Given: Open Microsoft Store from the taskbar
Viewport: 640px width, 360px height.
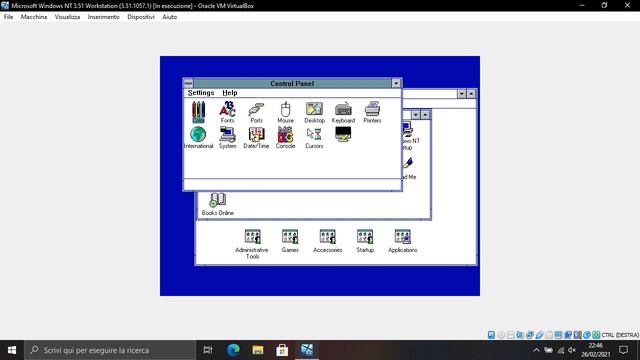Looking at the screenshot, I should click(282, 350).
